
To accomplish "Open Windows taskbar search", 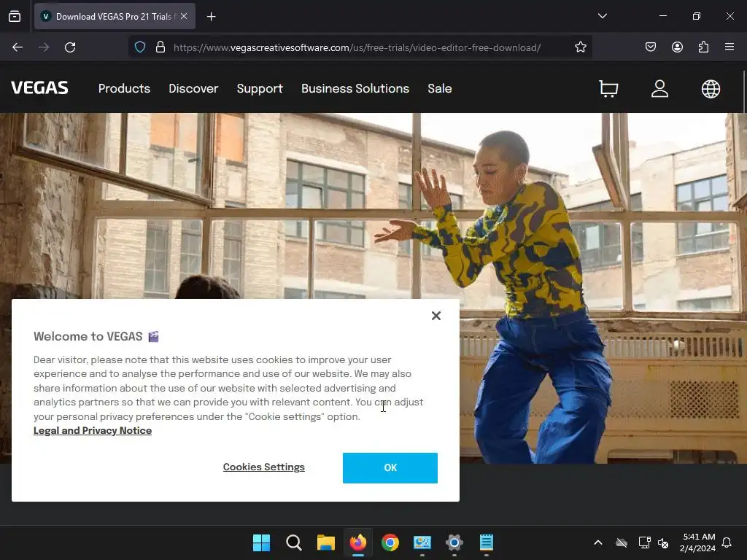I will tap(294, 542).
